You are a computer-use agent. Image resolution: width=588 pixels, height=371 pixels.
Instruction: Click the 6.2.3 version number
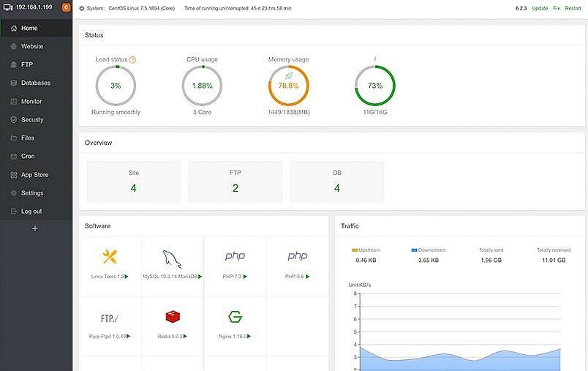coord(521,8)
